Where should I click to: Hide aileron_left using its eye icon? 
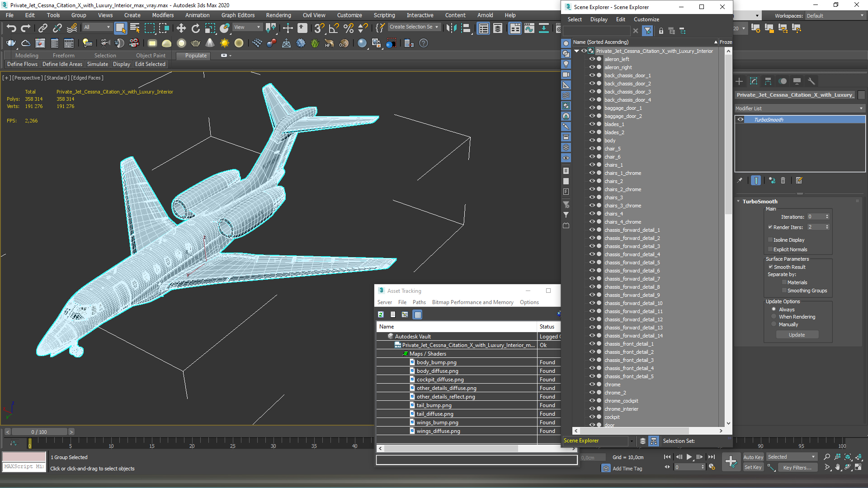point(592,59)
